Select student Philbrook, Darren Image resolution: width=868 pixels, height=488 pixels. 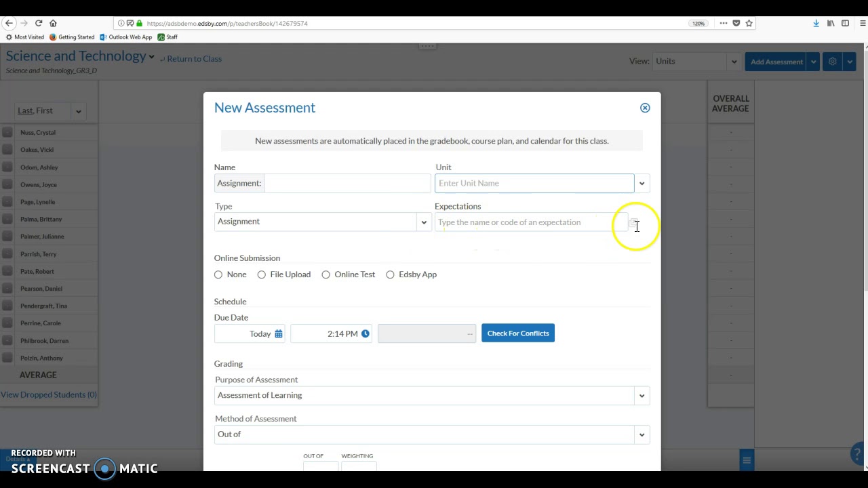45,341
